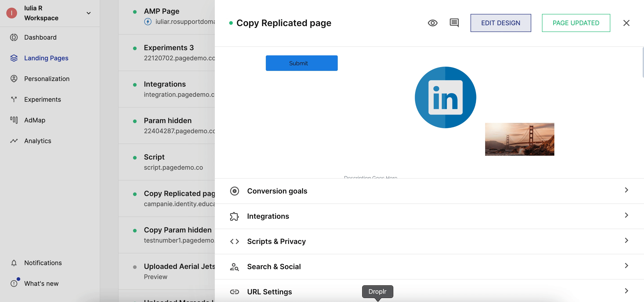Expand Search & Social chevron
The width and height of the screenshot is (644, 302).
[x=626, y=266]
